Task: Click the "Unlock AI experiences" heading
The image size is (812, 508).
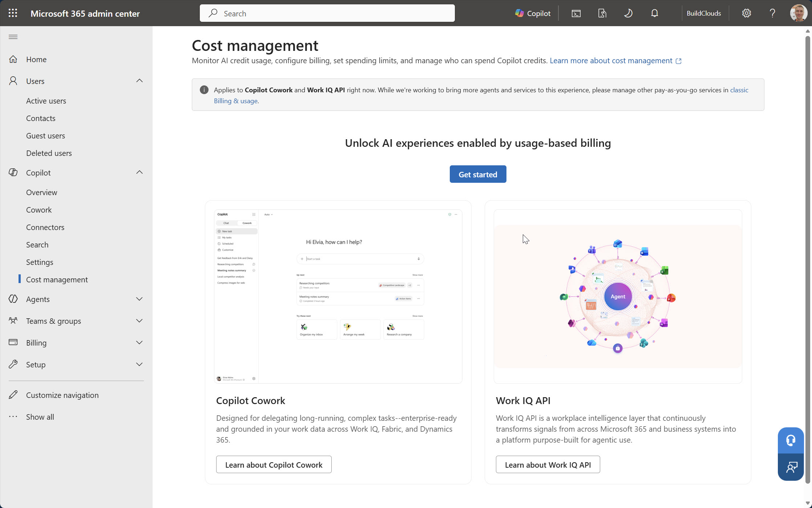Action: coord(478,143)
